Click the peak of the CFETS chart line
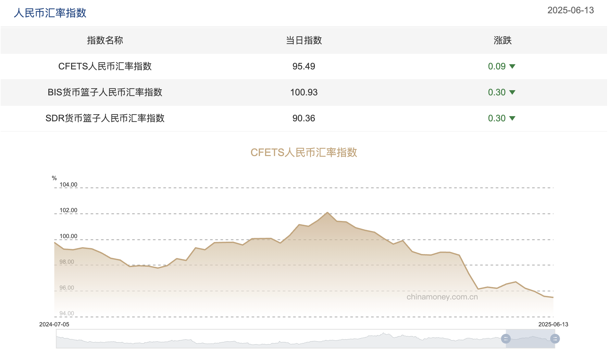 (x=327, y=212)
